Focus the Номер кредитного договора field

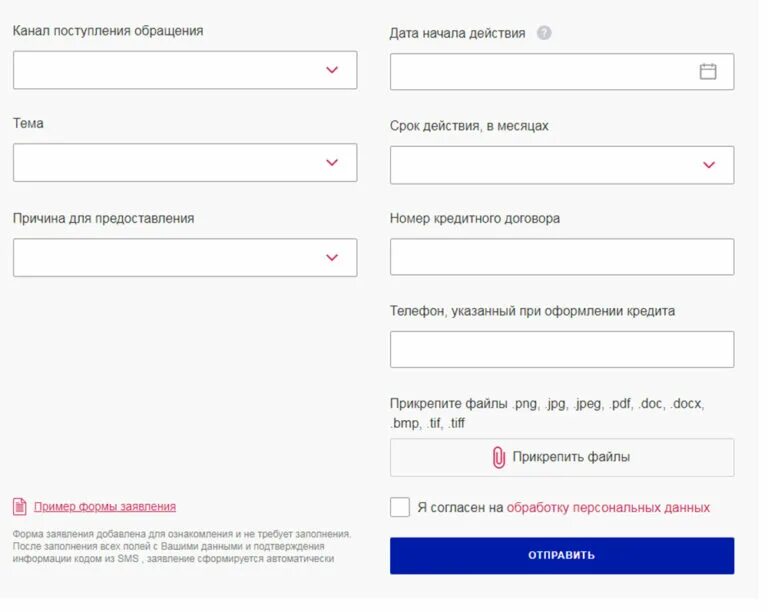tap(561, 257)
